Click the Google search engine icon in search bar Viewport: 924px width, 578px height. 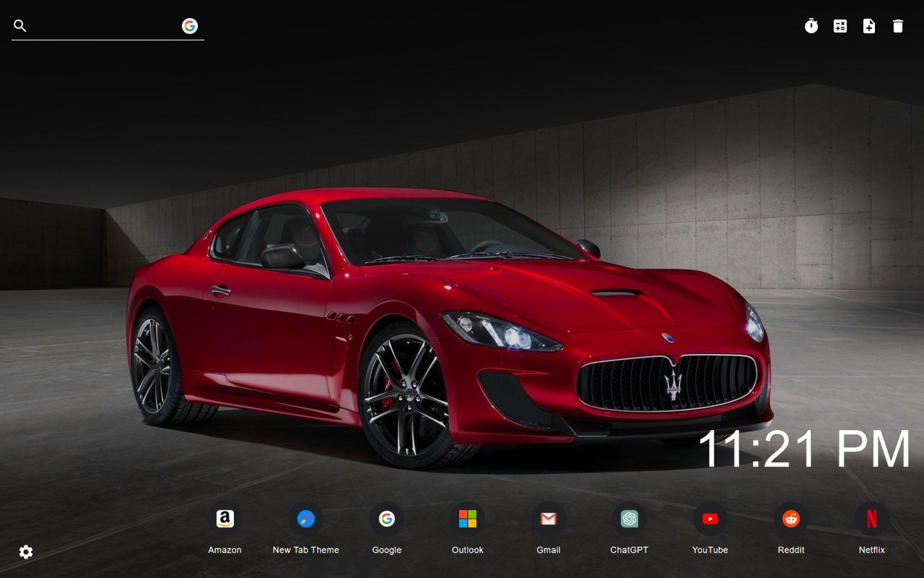tap(190, 26)
